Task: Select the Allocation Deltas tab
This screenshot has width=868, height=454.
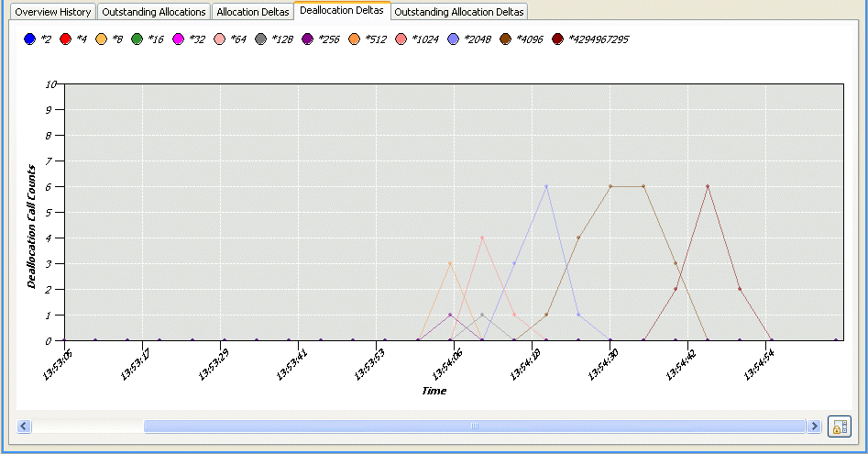Action: pos(253,12)
